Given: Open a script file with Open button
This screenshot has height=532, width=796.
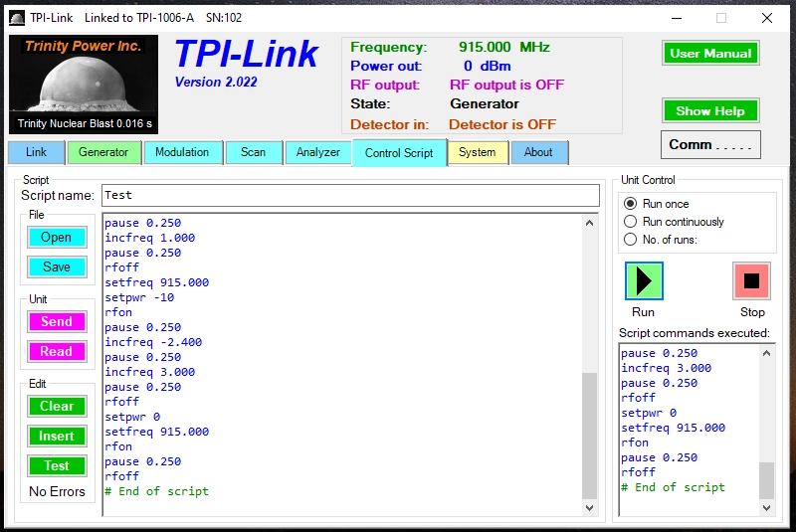Looking at the screenshot, I should click(x=57, y=238).
